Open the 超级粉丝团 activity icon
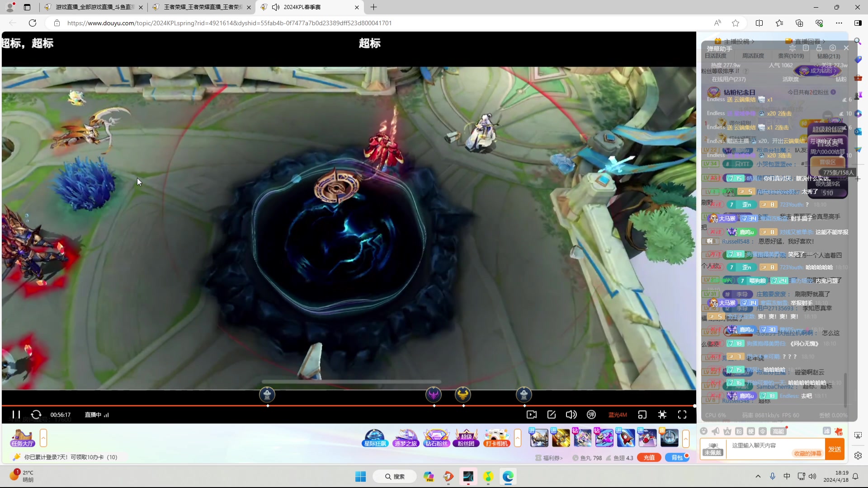Image resolution: width=868 pixels, height=488 pixels. coord(467,438)
